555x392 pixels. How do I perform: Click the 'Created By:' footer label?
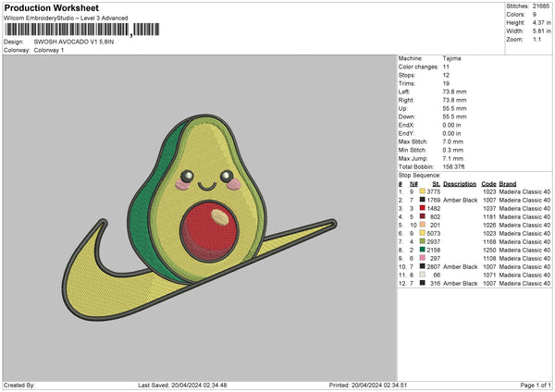coord(19,385)
